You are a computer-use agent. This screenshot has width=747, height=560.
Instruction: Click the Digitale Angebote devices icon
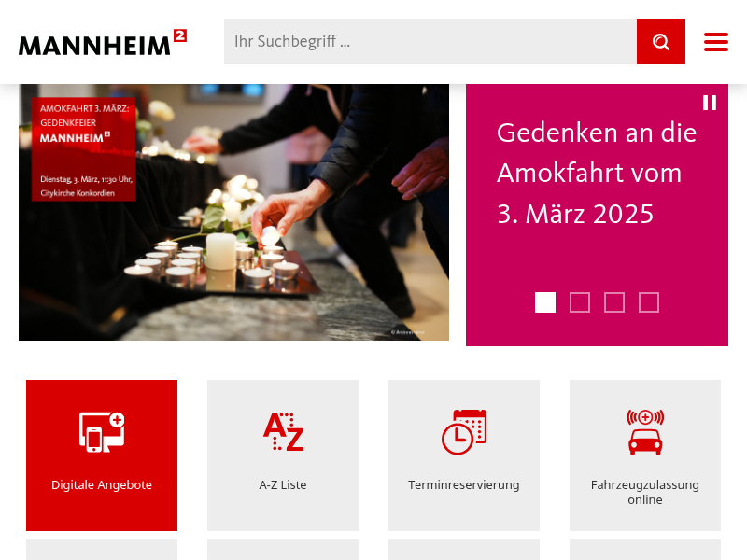pyautogui.click(x=102, y=432)
